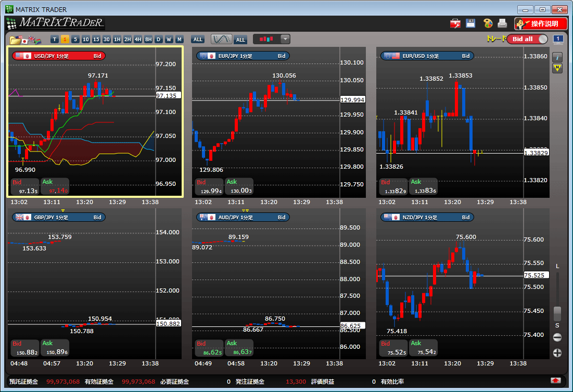The image size is (573, 392).
Task: Switch to the 5-minute timeframe
Action: (x=75, y=40)
